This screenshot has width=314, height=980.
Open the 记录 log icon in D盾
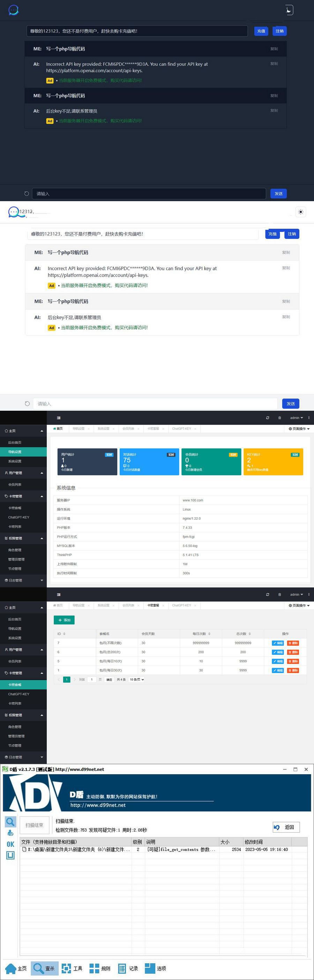[x=128, y=968]
